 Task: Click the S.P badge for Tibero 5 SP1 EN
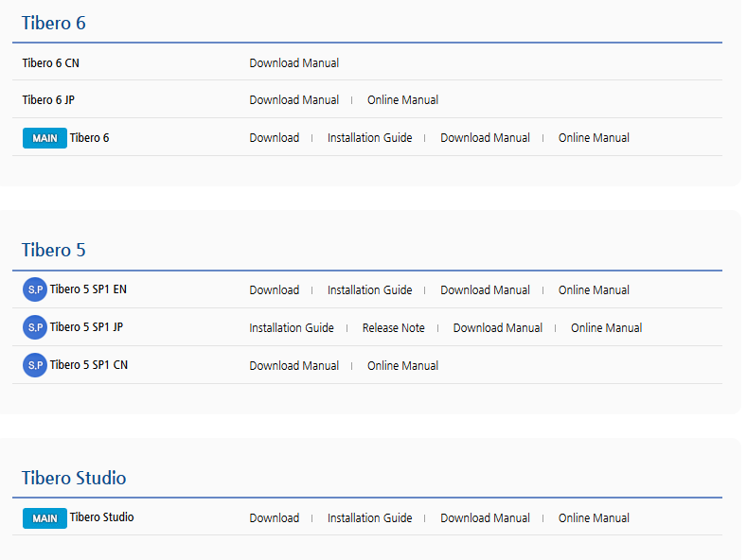(35, 289)
